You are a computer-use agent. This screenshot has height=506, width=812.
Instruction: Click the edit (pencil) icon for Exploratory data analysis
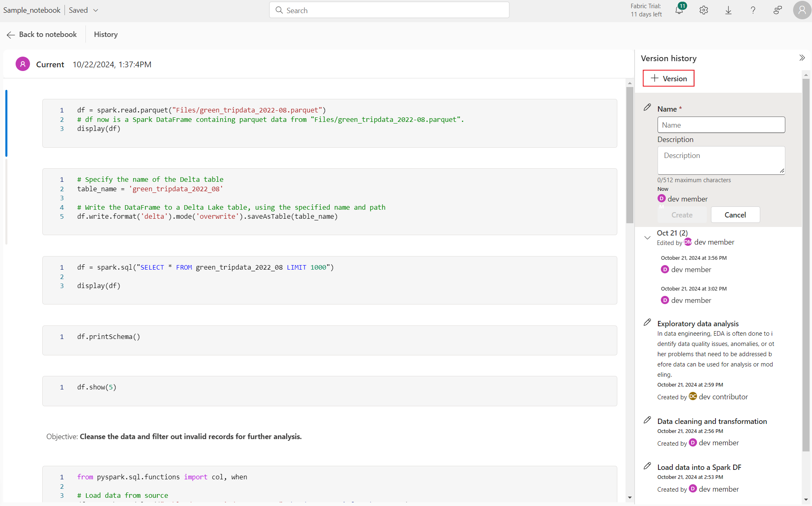click(647, 323)
